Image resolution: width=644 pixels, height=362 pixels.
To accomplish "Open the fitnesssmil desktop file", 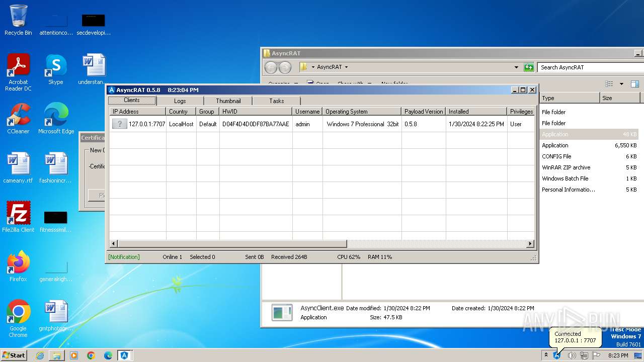I will (56, 221).
